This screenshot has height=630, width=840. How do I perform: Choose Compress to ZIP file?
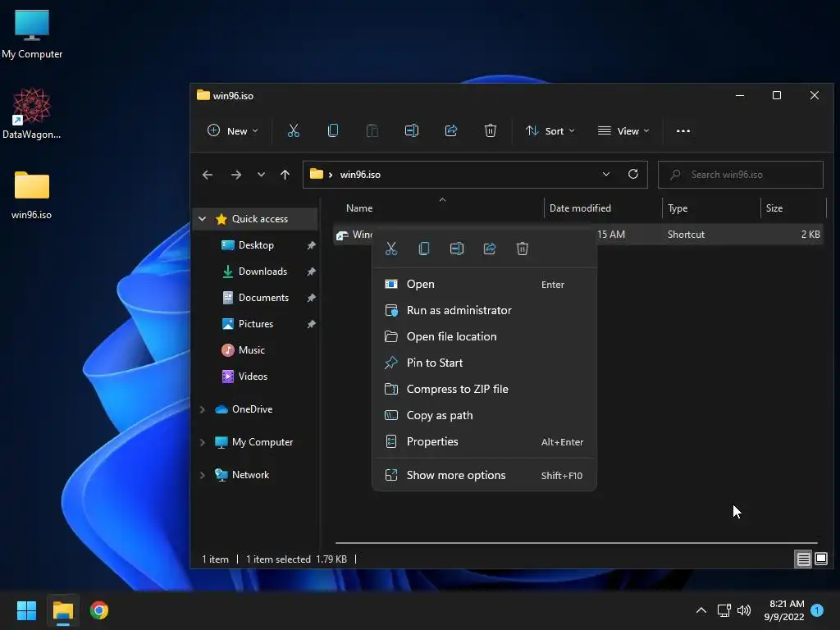click(484, 389)
